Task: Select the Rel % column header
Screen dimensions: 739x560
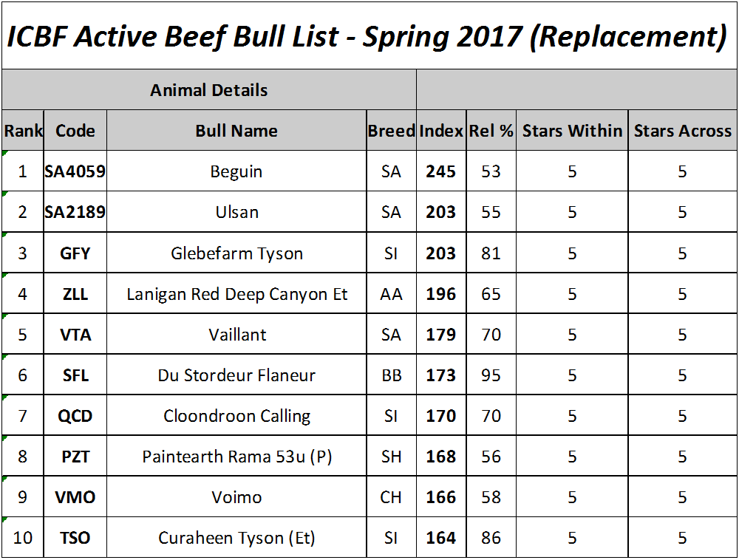Action: 491,131
